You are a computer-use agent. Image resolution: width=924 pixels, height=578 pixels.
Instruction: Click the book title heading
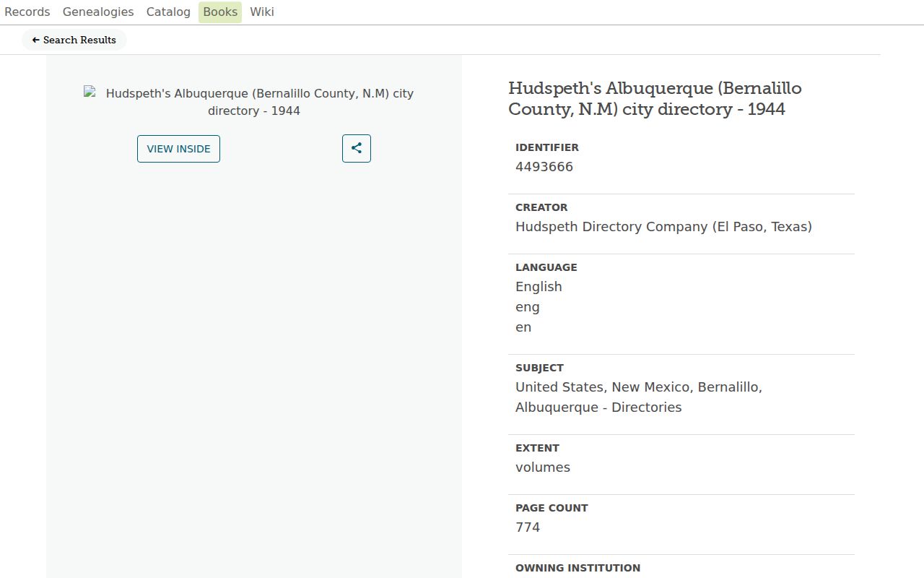[655, 98]
